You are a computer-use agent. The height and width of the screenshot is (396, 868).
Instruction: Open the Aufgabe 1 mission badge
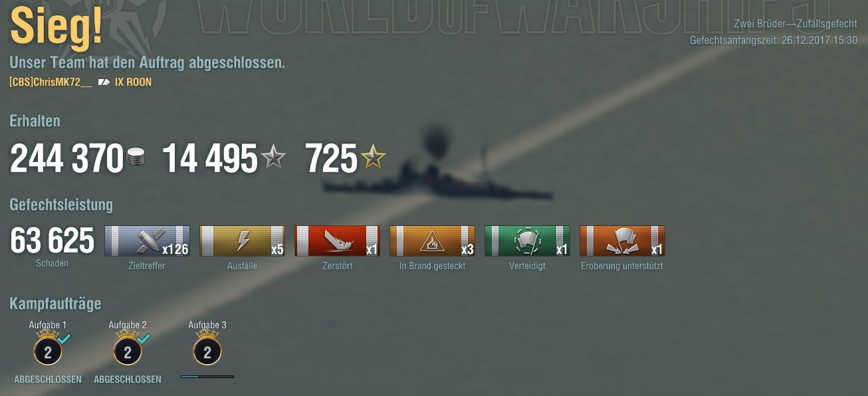tap(48, 350)
